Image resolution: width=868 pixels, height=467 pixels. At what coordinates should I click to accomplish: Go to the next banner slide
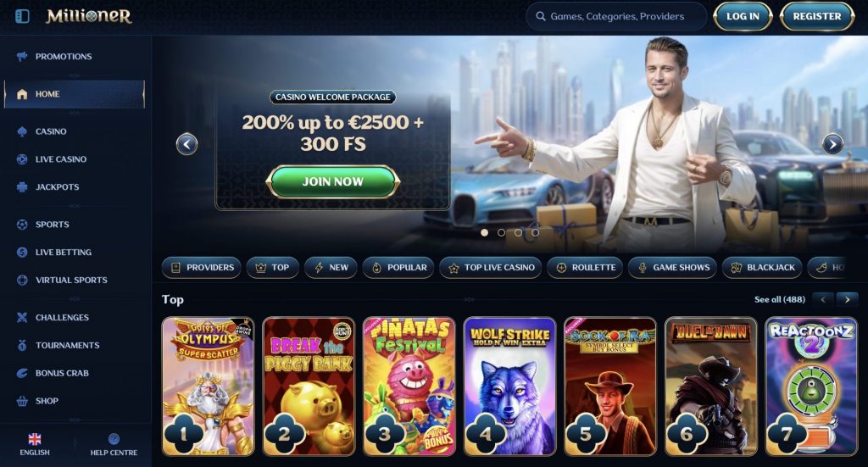tap(832, 144)
